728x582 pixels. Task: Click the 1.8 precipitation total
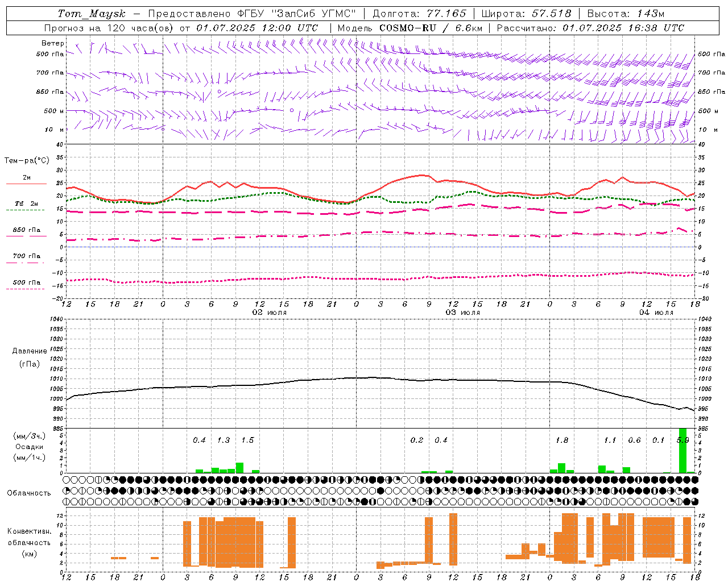562,440
